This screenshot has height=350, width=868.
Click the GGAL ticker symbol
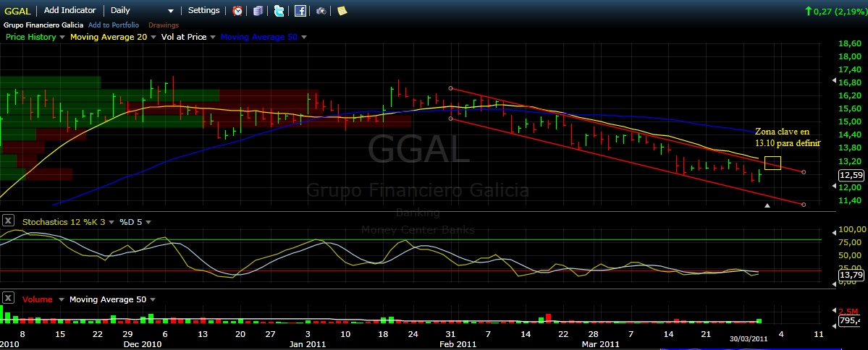pyautogui.click(x=17, y=11)
